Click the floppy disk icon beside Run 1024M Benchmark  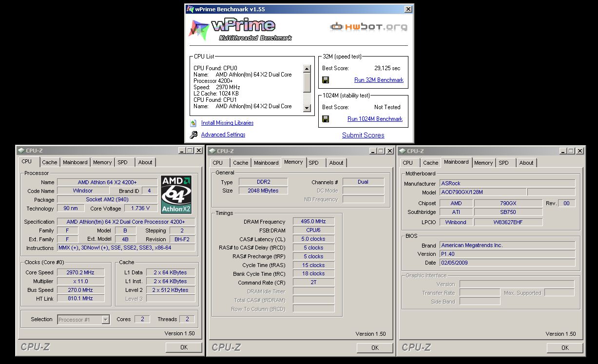(x=326, y=119)
